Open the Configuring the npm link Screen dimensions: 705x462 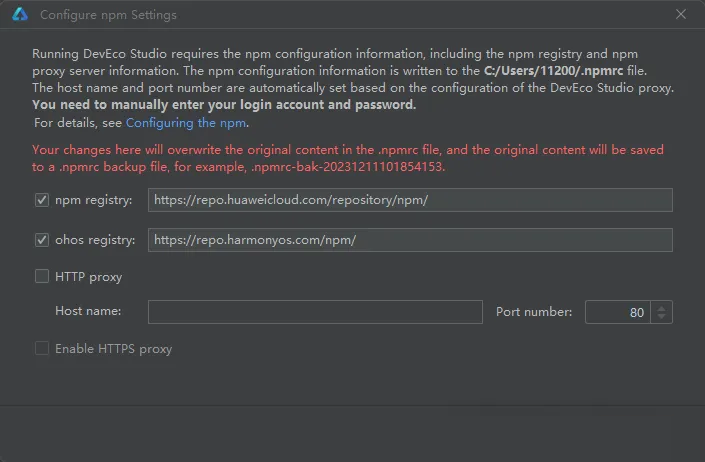click(x=186, y=123)
